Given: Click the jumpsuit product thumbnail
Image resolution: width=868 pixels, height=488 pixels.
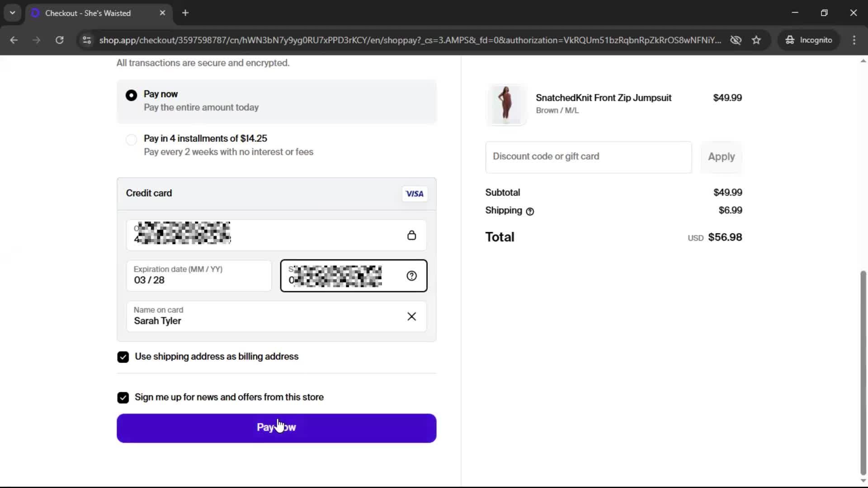Looking at the screenshot, I should [506, 104].
